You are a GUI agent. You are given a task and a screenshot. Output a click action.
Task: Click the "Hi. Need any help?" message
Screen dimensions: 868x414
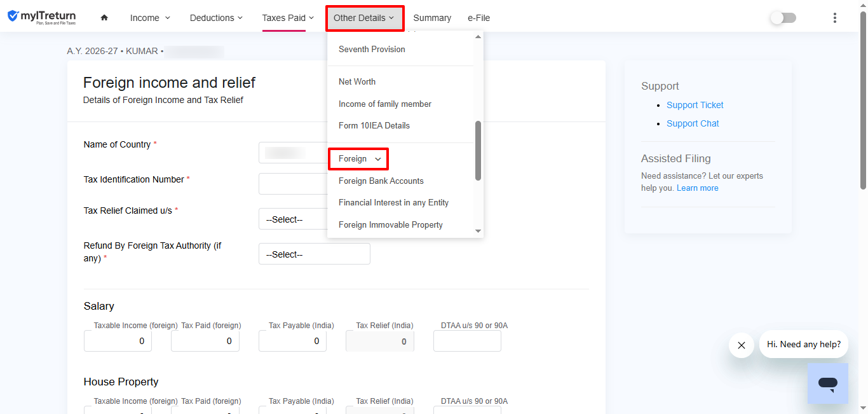point(803,344)
